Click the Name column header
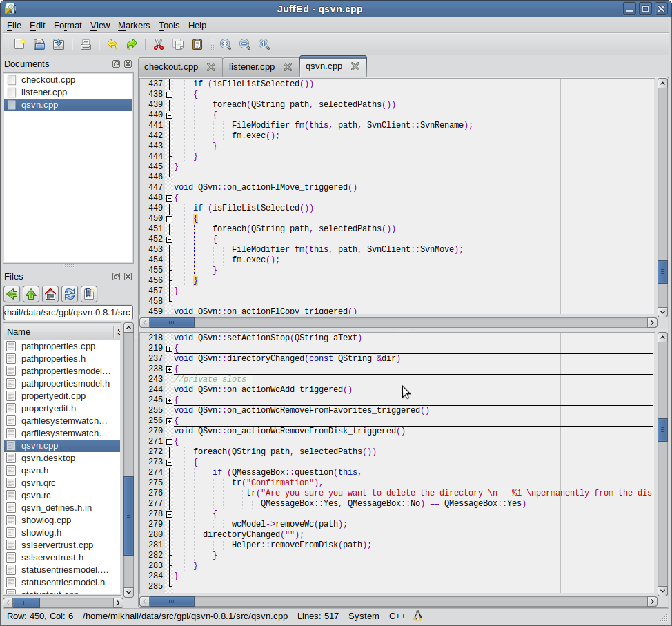Image resolution: width=672 pixels, height=626 pixels. [x=59, y=331]
